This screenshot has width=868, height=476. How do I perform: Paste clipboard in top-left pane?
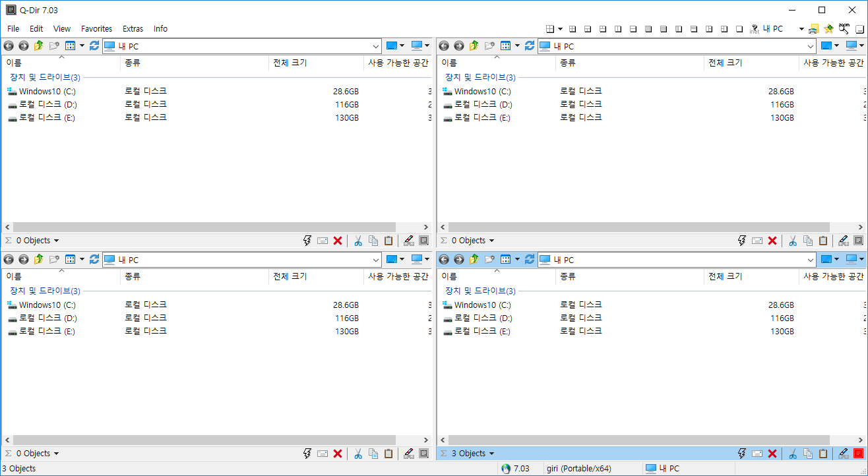388,241
